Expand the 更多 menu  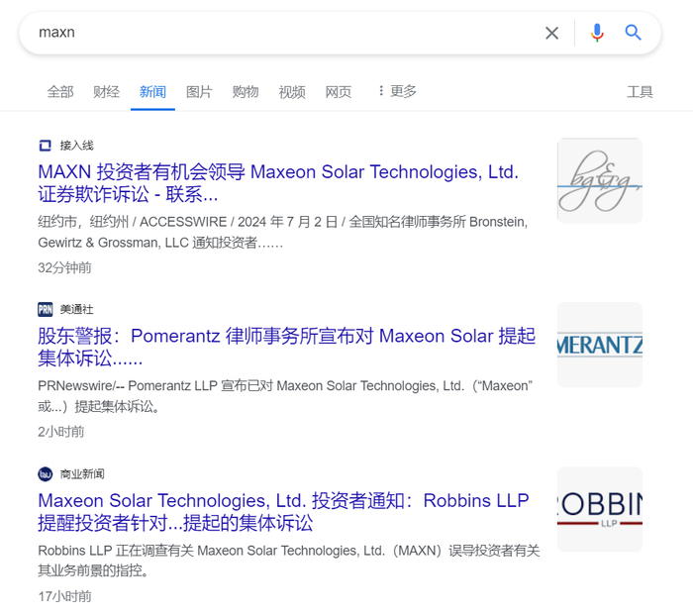tap(397, 91)
